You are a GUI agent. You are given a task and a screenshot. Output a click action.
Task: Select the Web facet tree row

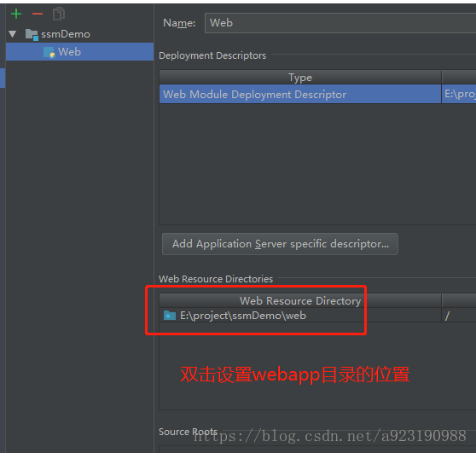pos(79,52)
